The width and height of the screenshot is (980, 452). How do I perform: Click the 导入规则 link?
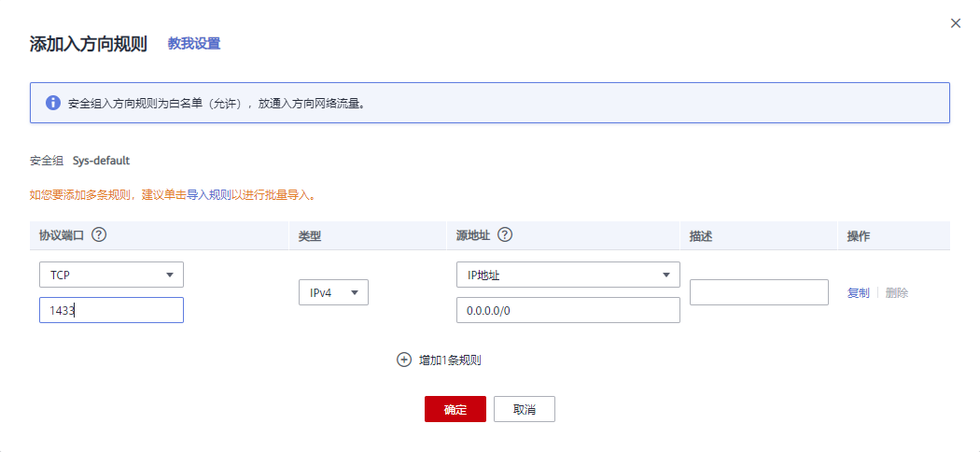pyautogui.click(x=209, y=195)
